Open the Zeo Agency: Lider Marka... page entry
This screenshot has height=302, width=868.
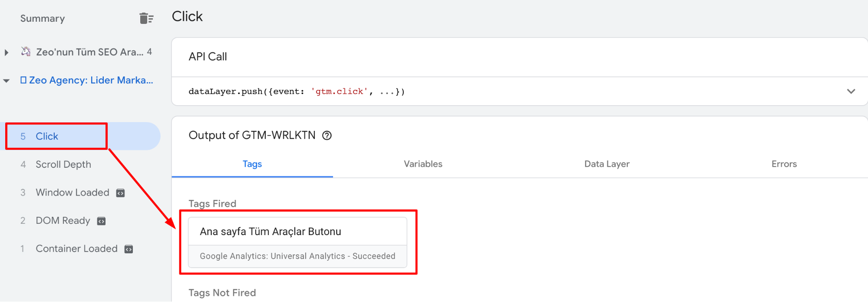(91, 80)
